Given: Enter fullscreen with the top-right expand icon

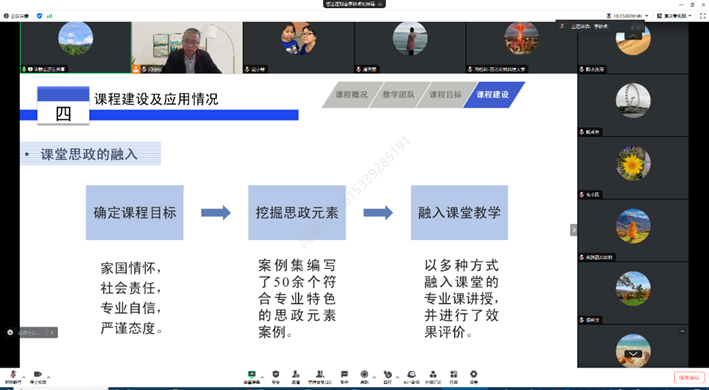Looking at the screenshot, I should 703,16.
